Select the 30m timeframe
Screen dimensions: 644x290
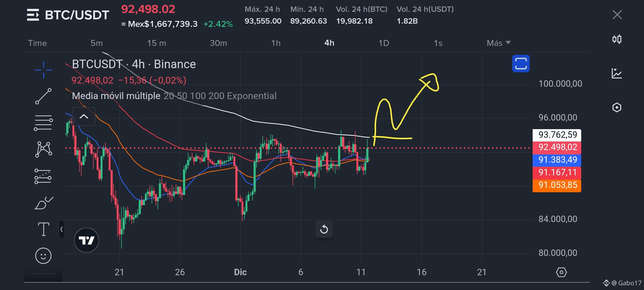click(218, 43)
